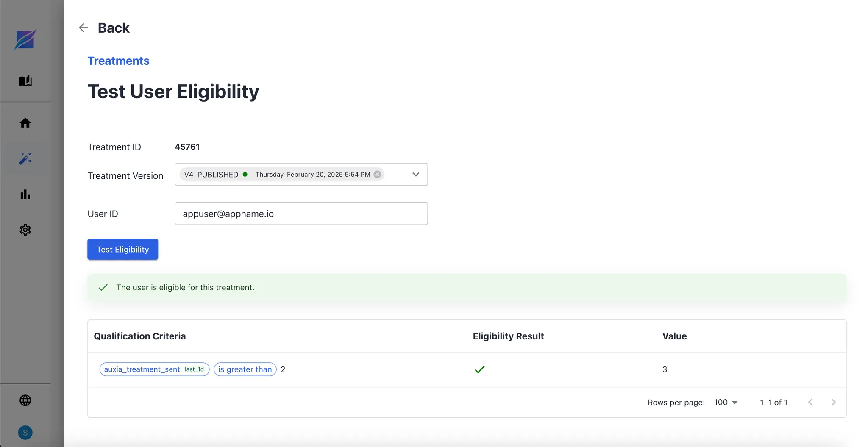The width and height of the screenshot is (868, 447).
Task: Open the bar chart analytics icon
Action: click(x=25, y=194)
